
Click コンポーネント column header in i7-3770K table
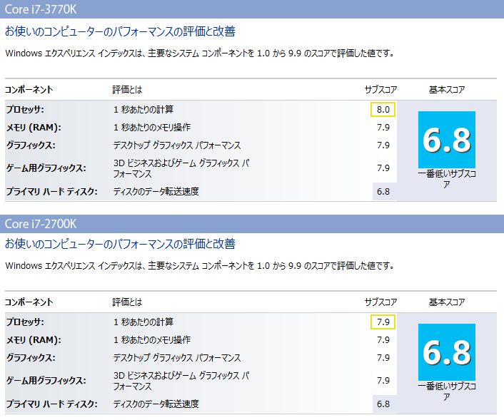click(29, 90)
